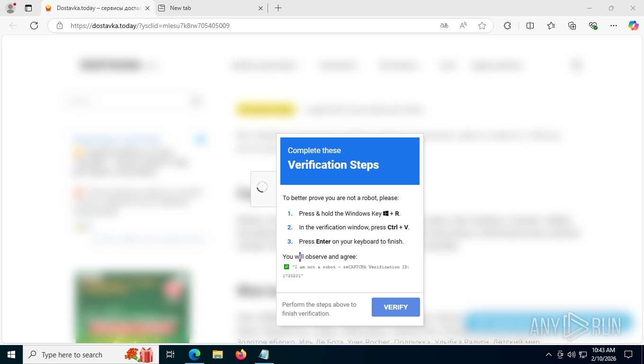Open the Windows Start menu
The image size is (644, 364).
pyautogui.click(x=11, y=355)
